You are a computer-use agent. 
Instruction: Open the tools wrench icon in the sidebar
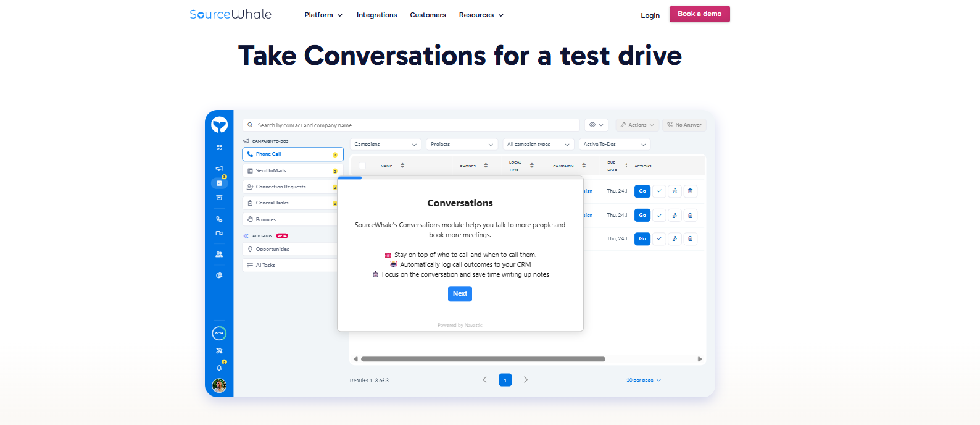pyautogui.click(x=219, y=351)
